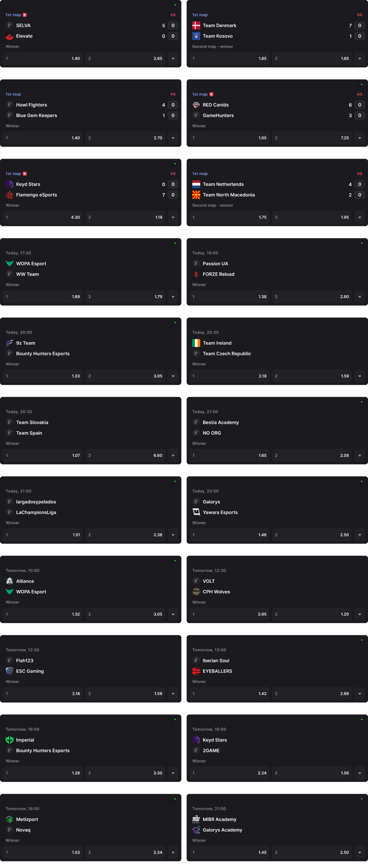Open the 9z Team match page
The image size is (368, 868).
[x=26, y=343]
